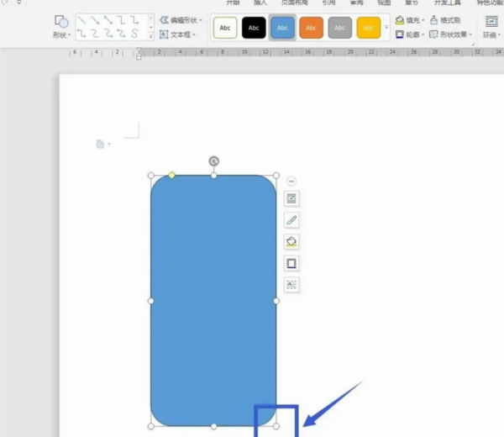504x437 pixels.
Task: Select the curved connector shape
Action: [95, 33]
